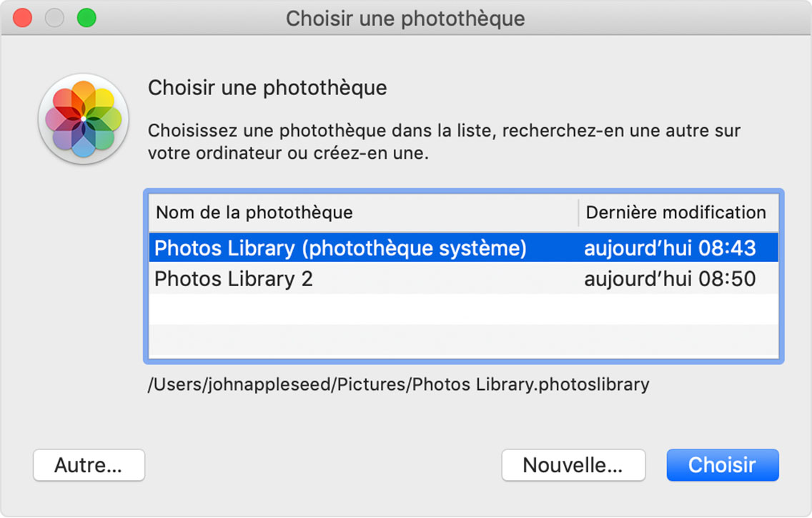Confirm selection with the Choisir button
This screenshot has width=812, height=518.
tap(722, 465)
